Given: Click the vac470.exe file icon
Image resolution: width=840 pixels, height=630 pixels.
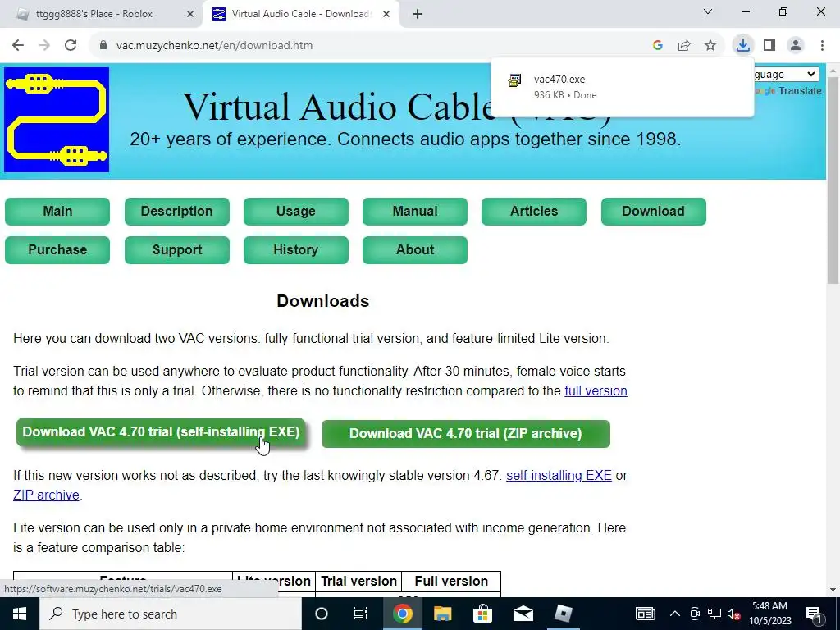Looking at the screenshot, I should [514, 80].
